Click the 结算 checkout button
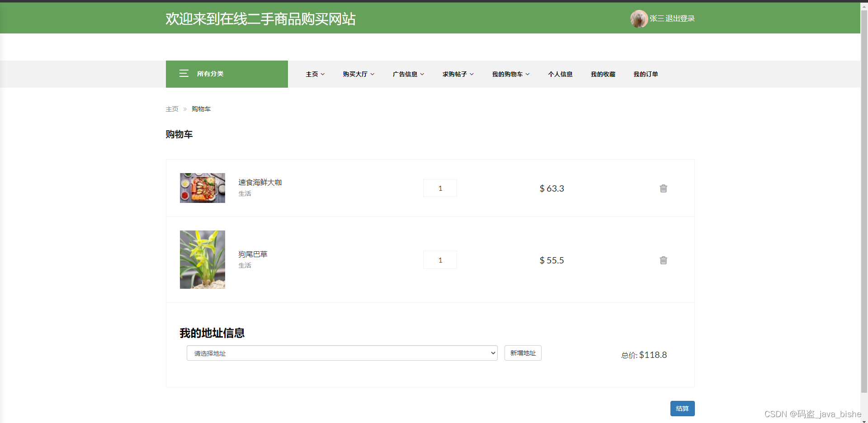The image size is (868, 423). coord(682,409)
